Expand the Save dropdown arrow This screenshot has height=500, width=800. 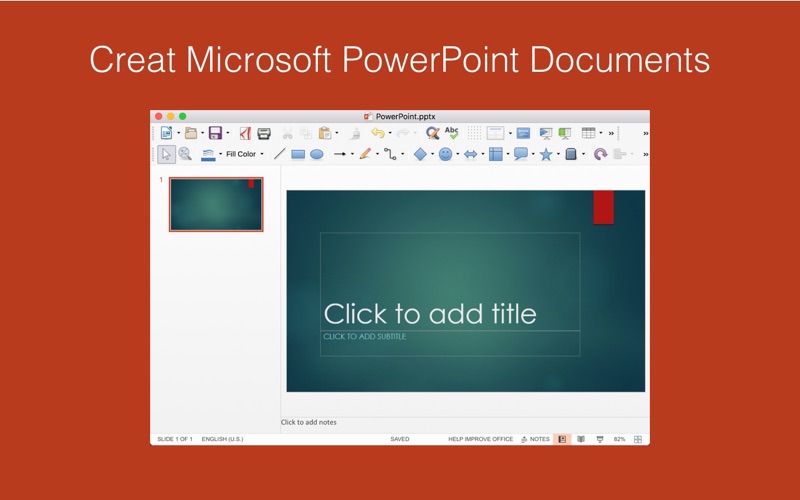tap(228, 133)
